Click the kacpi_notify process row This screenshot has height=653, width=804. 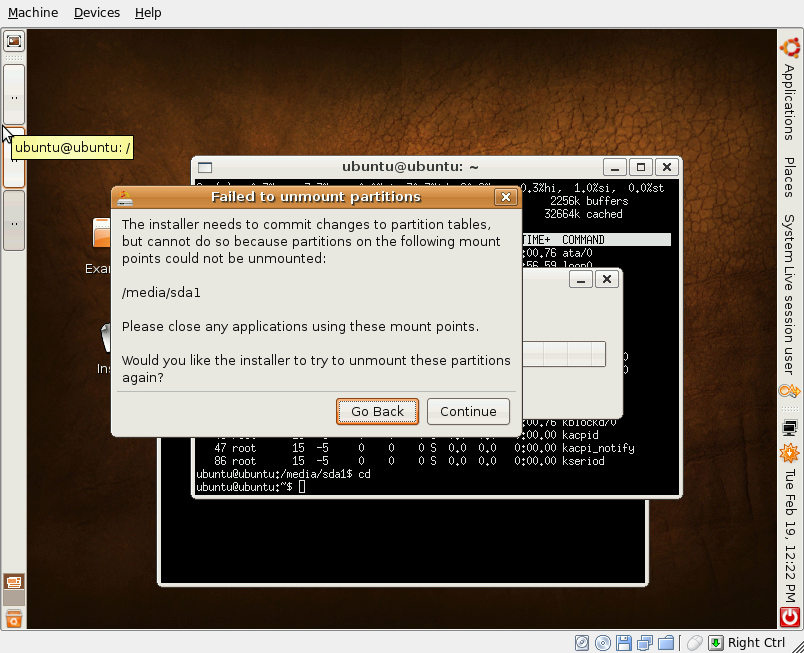415,448
